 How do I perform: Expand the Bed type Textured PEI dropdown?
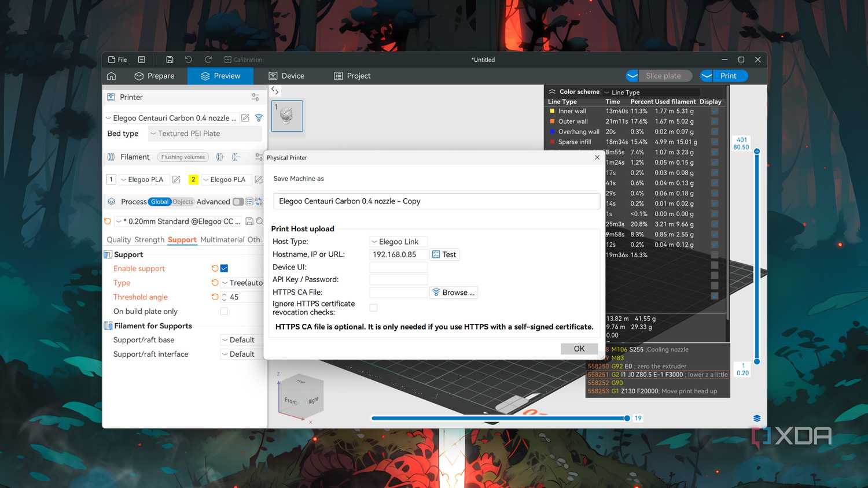[205, 134]
